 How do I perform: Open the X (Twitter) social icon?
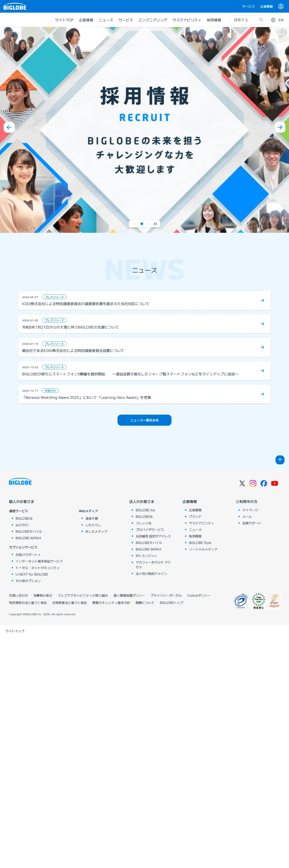tap(242, 483)
